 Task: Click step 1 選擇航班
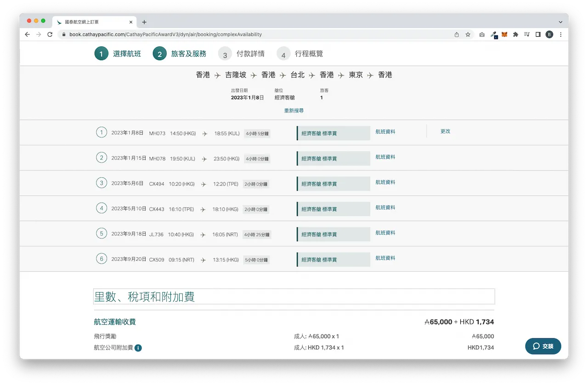[119, 54]
